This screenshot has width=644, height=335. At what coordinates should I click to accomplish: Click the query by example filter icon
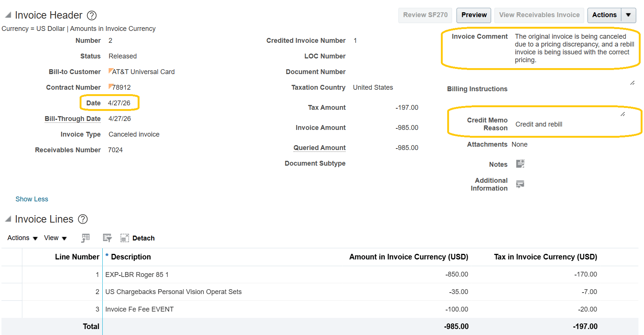pos(107,238)
